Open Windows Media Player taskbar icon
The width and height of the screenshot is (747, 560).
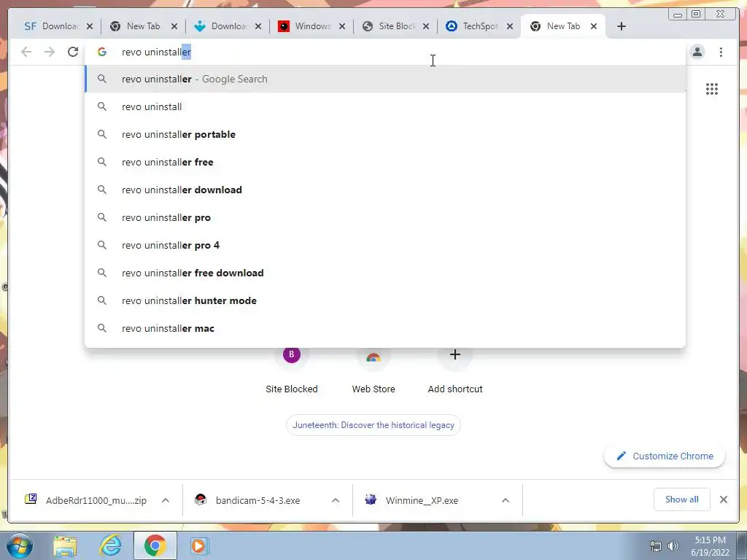[x=199, y=545]
